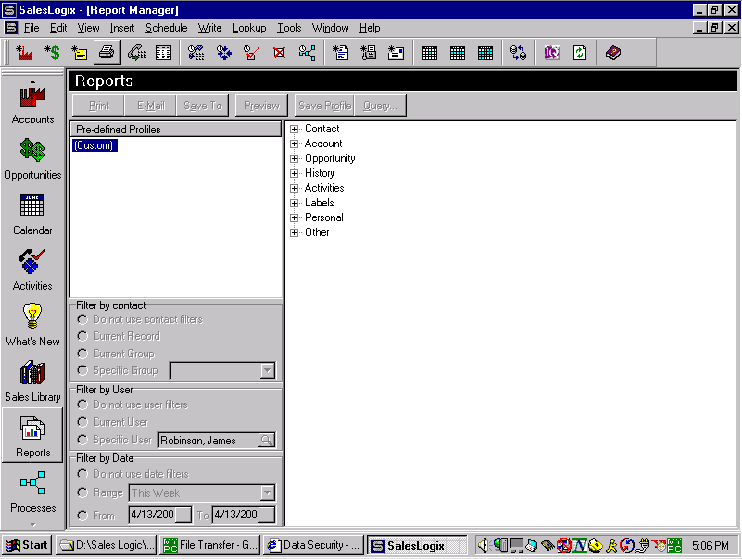Viewport: 742px width, 559px height.
Task: Click the To date input field
Action: [x=244, y=515]
